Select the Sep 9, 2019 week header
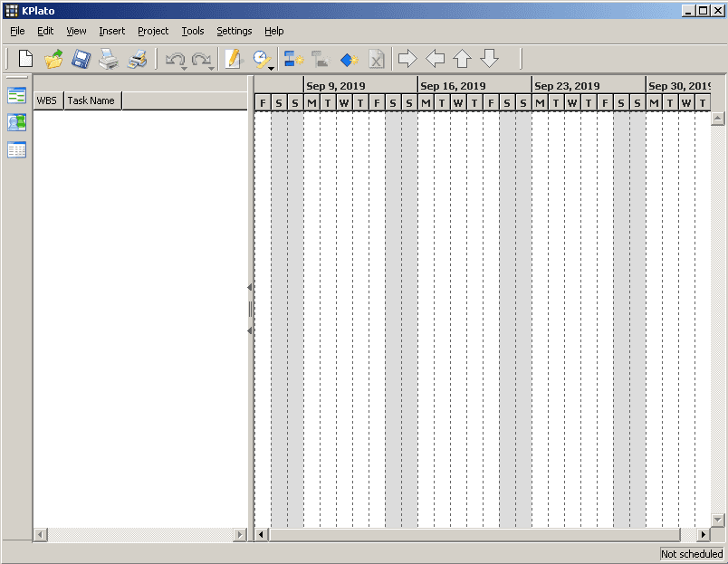Screen dimensions: 728x564 (360, 85)
